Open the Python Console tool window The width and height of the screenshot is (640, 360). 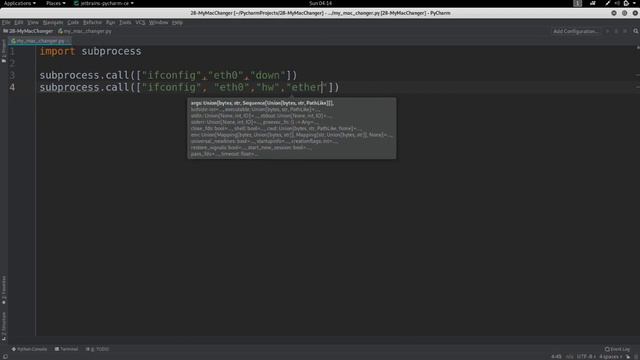pos(29,349)
